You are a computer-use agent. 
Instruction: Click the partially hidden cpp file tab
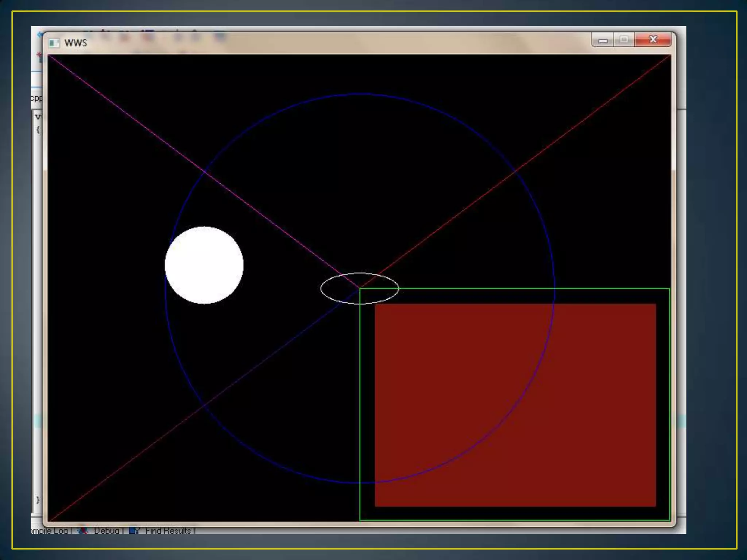(x=36, y=98)
